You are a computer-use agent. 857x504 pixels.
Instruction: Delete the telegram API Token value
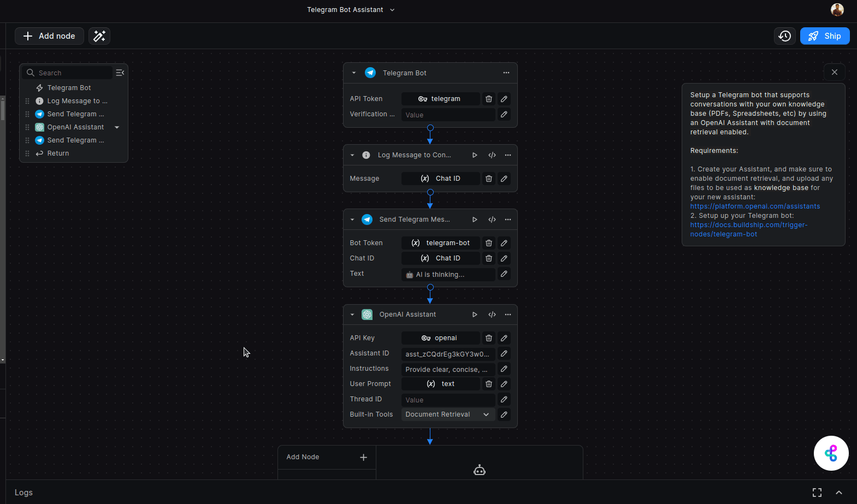coord(489,99)
